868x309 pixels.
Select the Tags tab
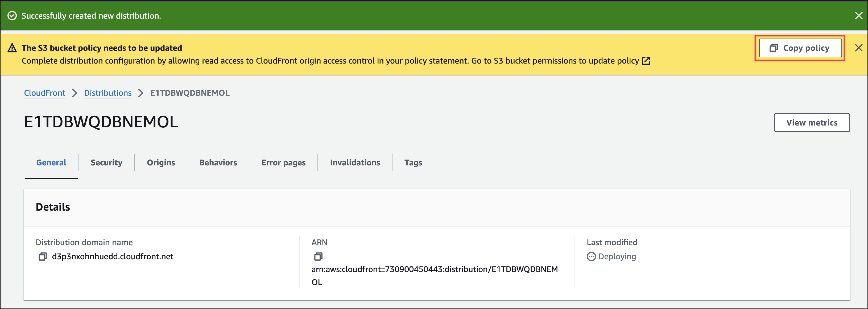pos(413,162)
